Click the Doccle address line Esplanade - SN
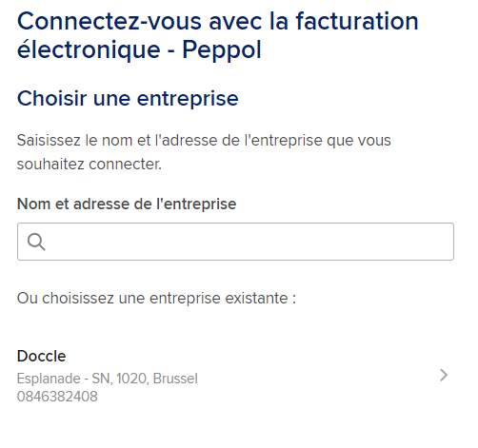This screenshot has height=448, width=478. click(x=108, y=379)
